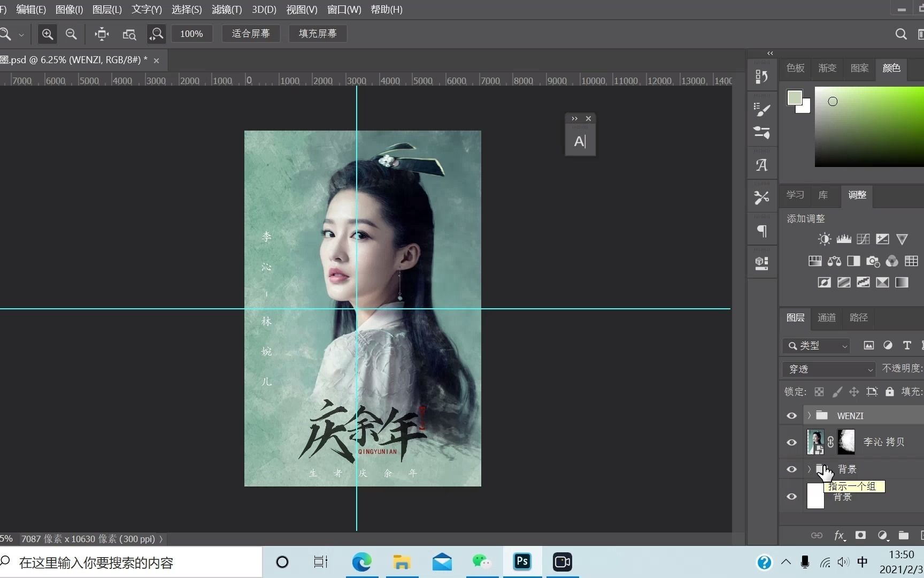Select the zoom out magnifier tool
The height and width of the screenshot is (578, 924).
click(x=71, y=34)
